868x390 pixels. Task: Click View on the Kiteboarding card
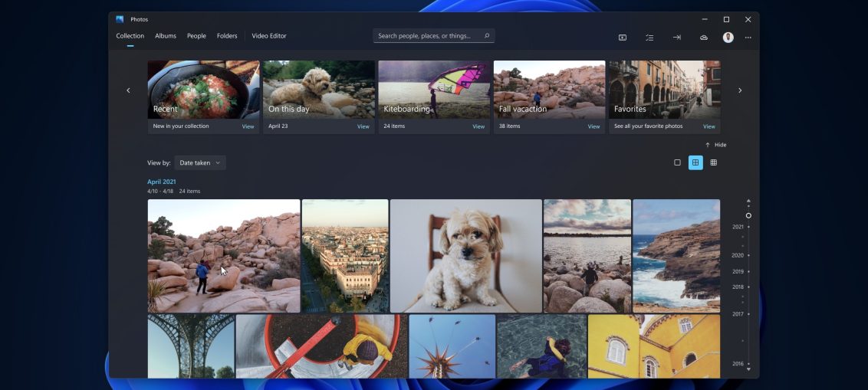(x=478, y=126)
